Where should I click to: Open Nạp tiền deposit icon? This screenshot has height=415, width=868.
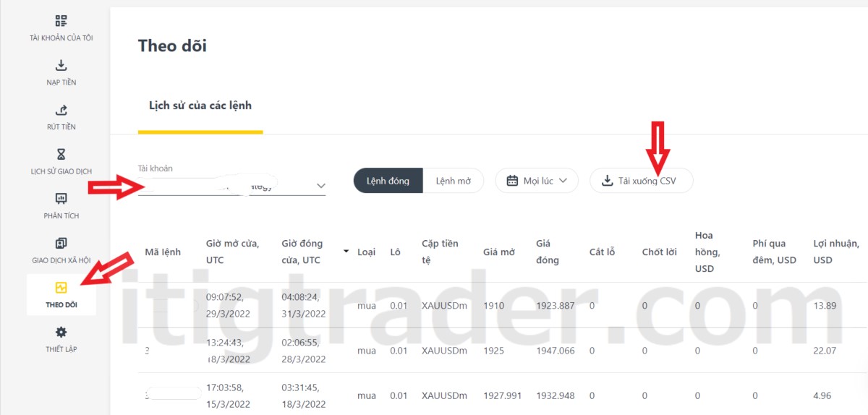(61, 66)
